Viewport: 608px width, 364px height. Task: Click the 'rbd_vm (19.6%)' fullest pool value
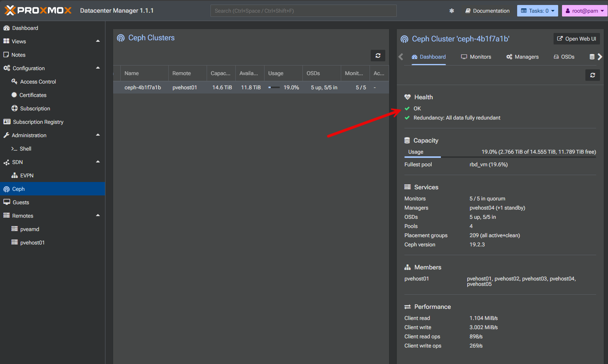488,164
